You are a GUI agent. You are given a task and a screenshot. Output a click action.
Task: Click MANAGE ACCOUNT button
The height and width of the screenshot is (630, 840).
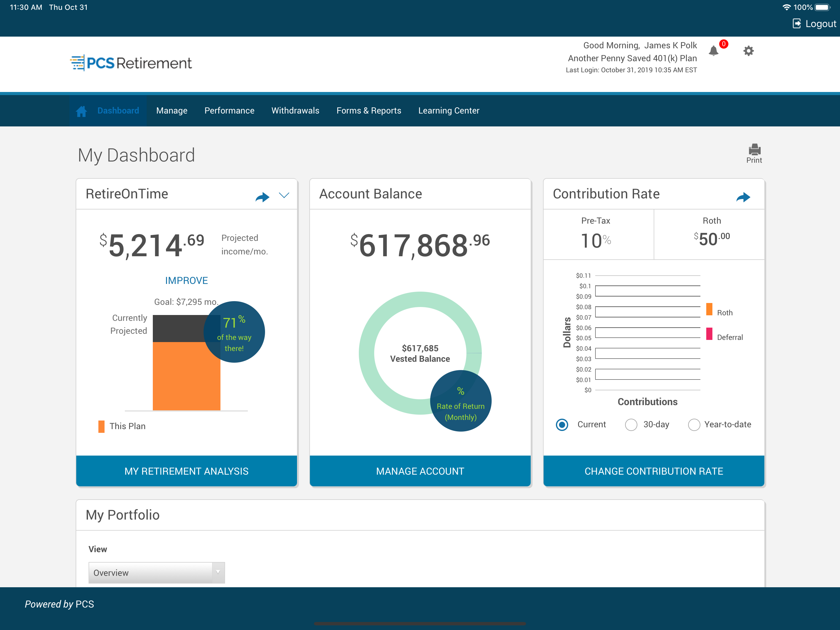pyautogui.click(x=420, y=471)
